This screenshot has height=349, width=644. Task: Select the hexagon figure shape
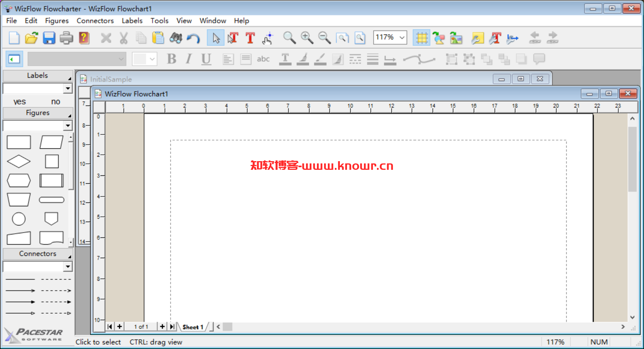19,181
